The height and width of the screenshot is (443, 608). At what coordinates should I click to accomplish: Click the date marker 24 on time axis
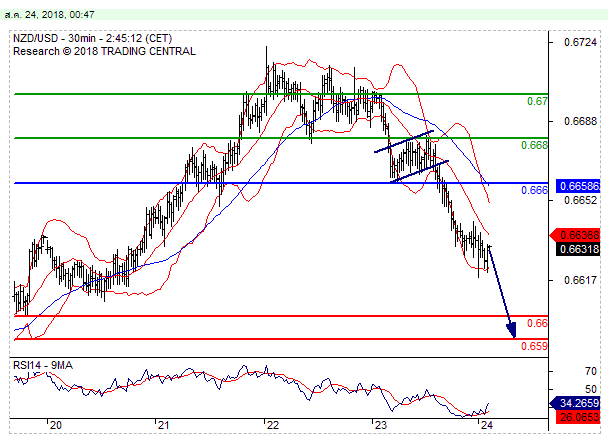tap(486, 425)
